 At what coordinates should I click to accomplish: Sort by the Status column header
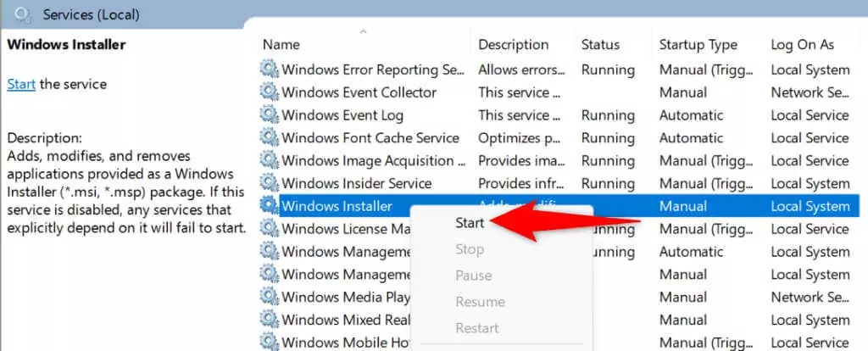[599, 44]
